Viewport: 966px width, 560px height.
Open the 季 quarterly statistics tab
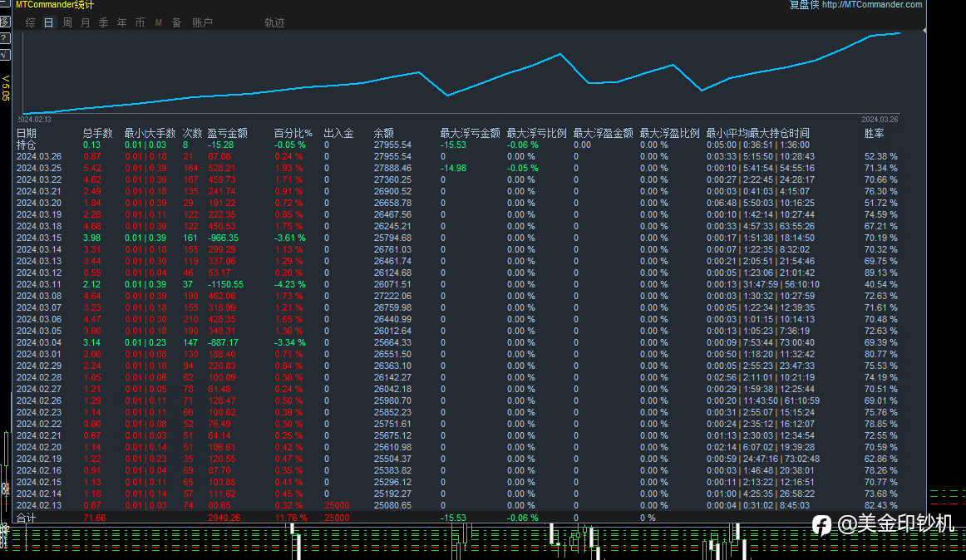(x=103, y=22)
